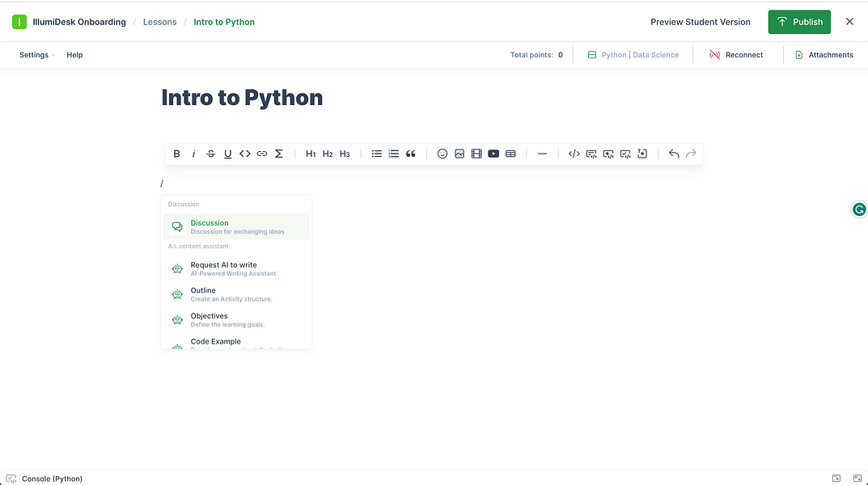Screen dimensions: 868x485
Task: Insert a hyperlink from the toolbar
Action: pos(262,154)
